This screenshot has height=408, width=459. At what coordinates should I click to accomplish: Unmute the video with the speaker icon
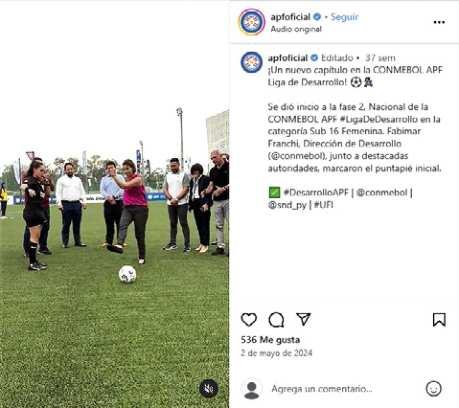click(208, 388)
